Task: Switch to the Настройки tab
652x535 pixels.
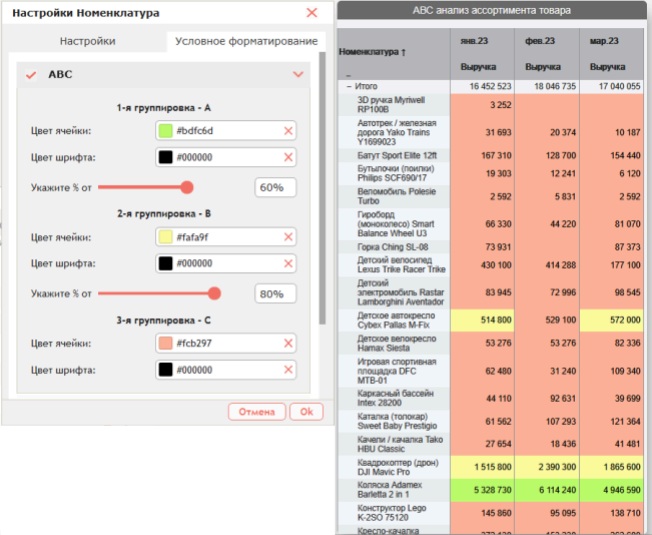Action: tap(87, 41)
